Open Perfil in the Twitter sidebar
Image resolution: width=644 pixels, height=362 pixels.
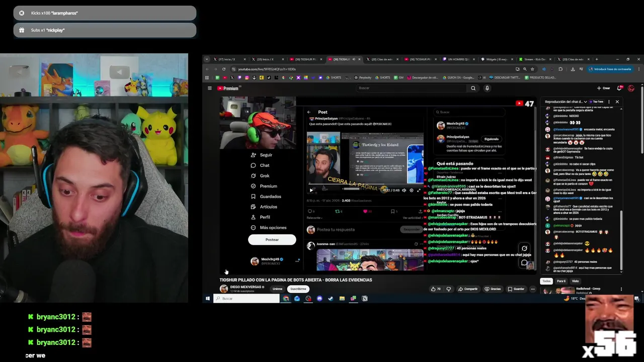pos(260,217)
